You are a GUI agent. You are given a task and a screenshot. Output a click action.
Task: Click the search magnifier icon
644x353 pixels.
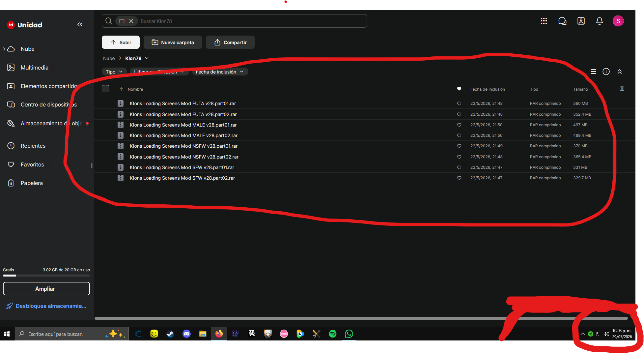[x=109, y=21]
